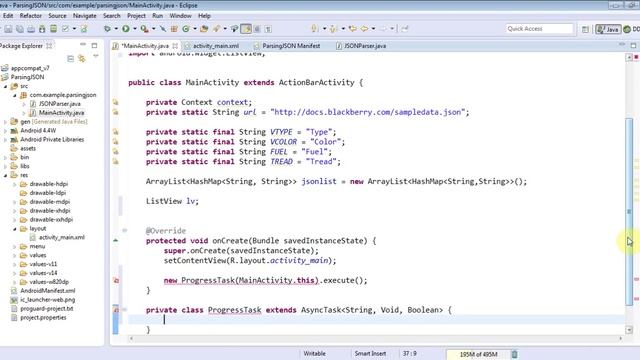Click error marker beside ProgressTask execute line
Image resolution: width=640 pixels, height=360 pixels.
[116, 280]
